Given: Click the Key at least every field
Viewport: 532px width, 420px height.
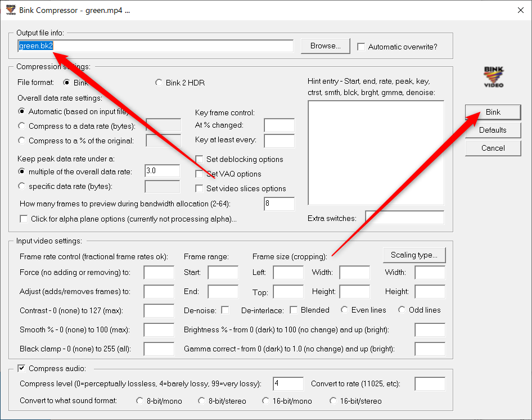Looking at the screenshot, I should tap(279, 141).
